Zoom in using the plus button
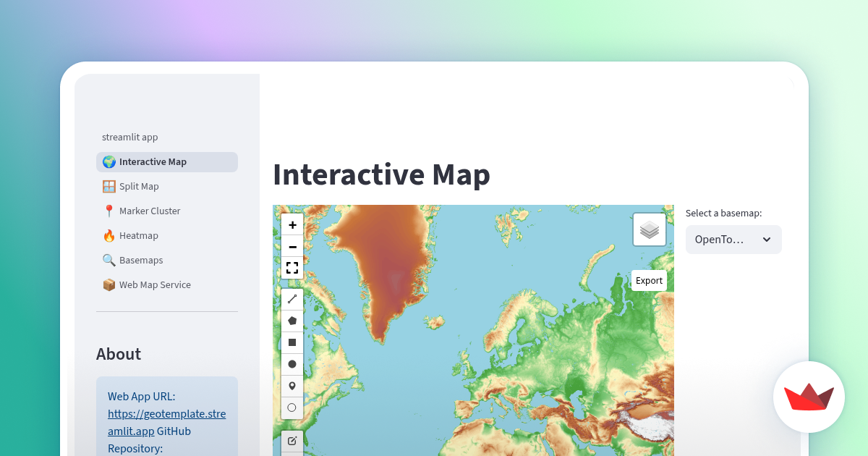This screenshot has height=456, width=868. coord(292,224)
